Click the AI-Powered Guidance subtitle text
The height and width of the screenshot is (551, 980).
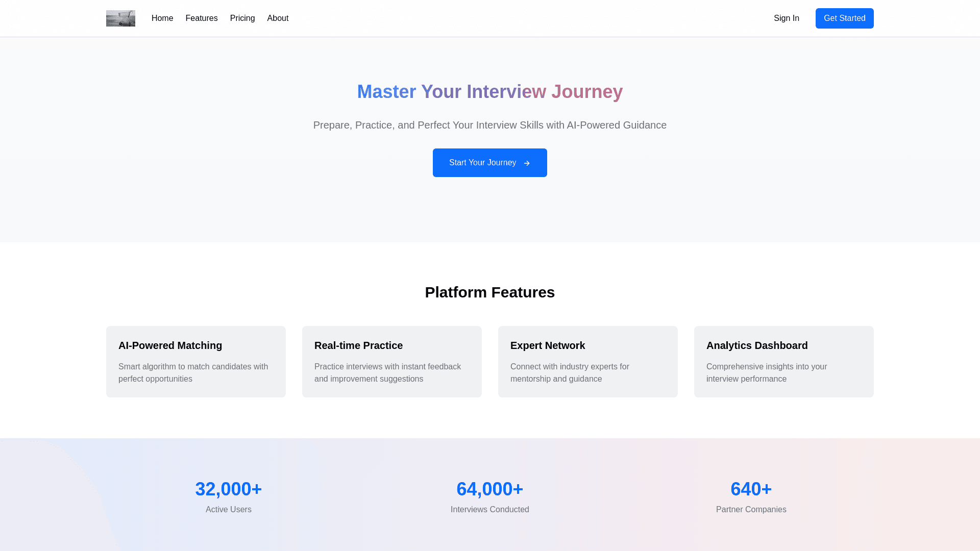tap(489, 126)
